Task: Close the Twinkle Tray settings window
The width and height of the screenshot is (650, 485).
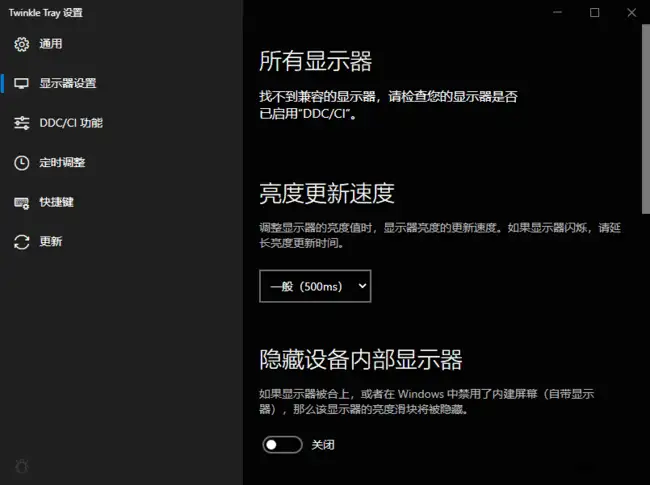Action: click(x=631, y=12)
